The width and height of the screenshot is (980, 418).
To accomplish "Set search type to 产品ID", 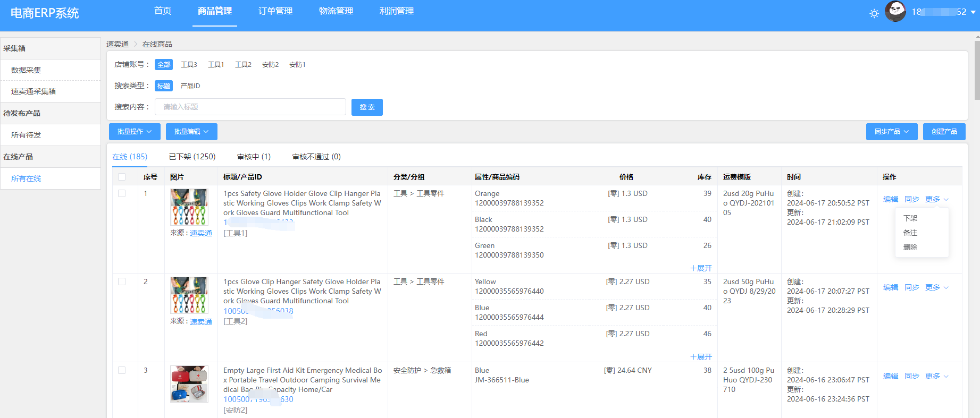I will coord(190,86).
